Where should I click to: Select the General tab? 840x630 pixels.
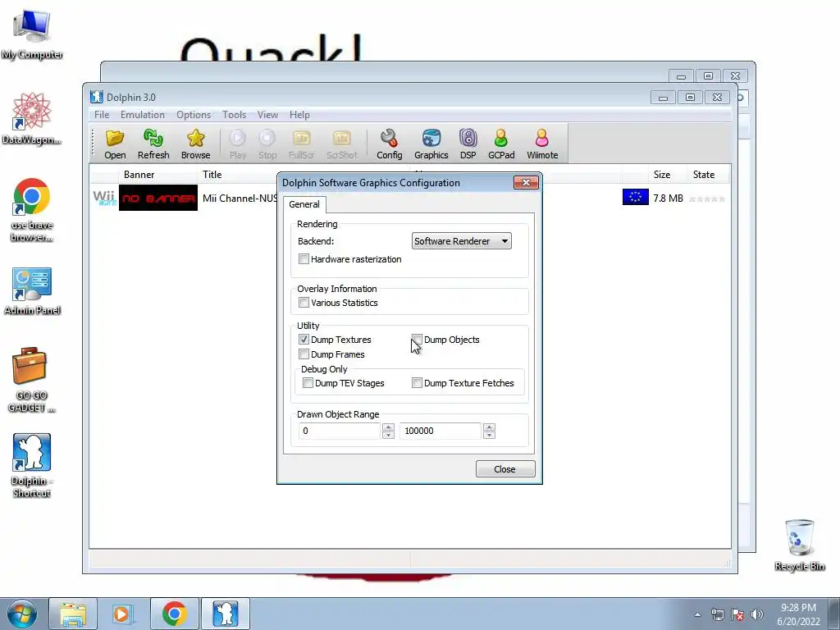click(304, 204)
